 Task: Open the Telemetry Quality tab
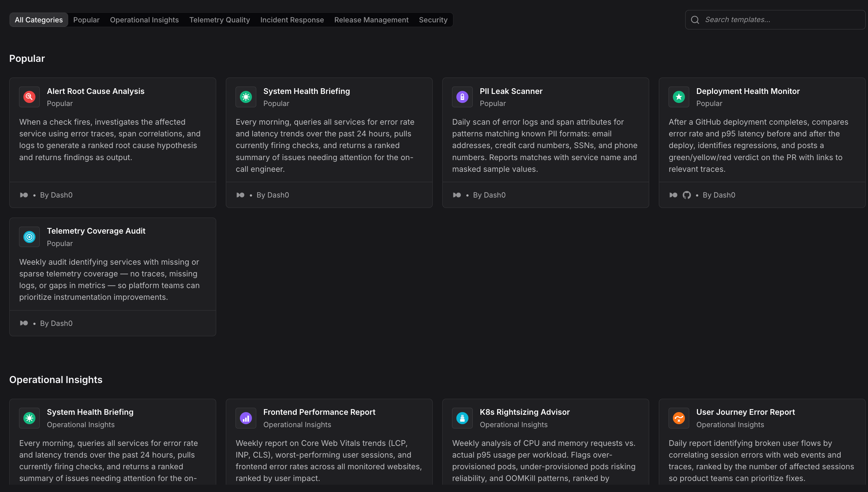tap(220, 20)
